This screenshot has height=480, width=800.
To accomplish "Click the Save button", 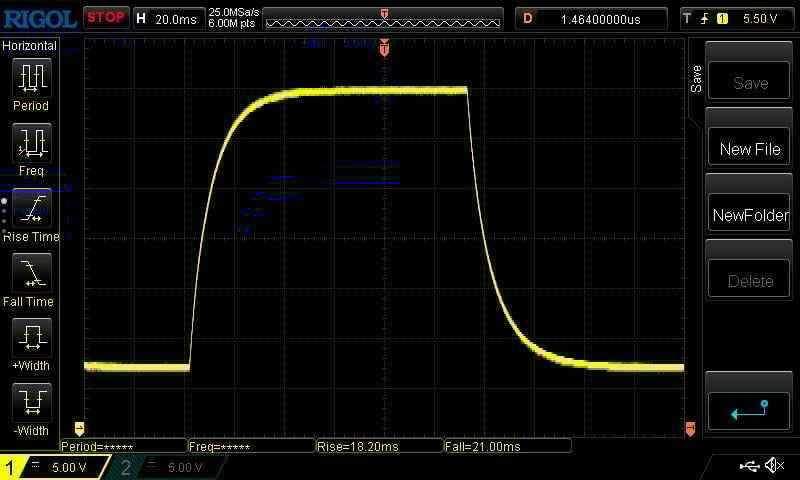I will click(749, 81).
